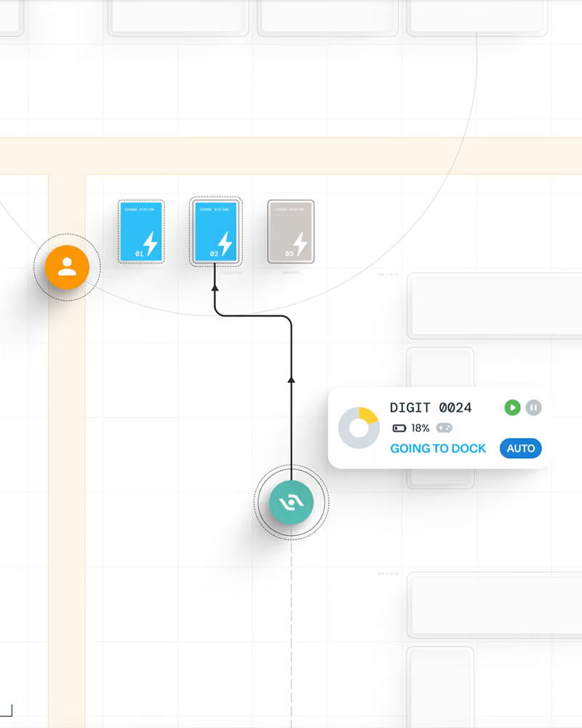This screenshot has height=728, width=582.
Task: Select the orange person operator marker
Action: coord(67,267)
